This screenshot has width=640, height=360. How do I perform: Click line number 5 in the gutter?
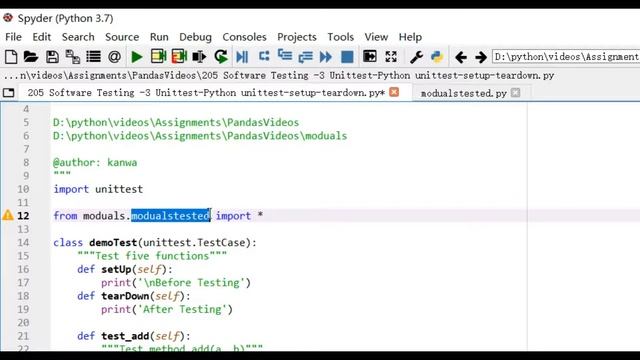click(x=26, y=122)
